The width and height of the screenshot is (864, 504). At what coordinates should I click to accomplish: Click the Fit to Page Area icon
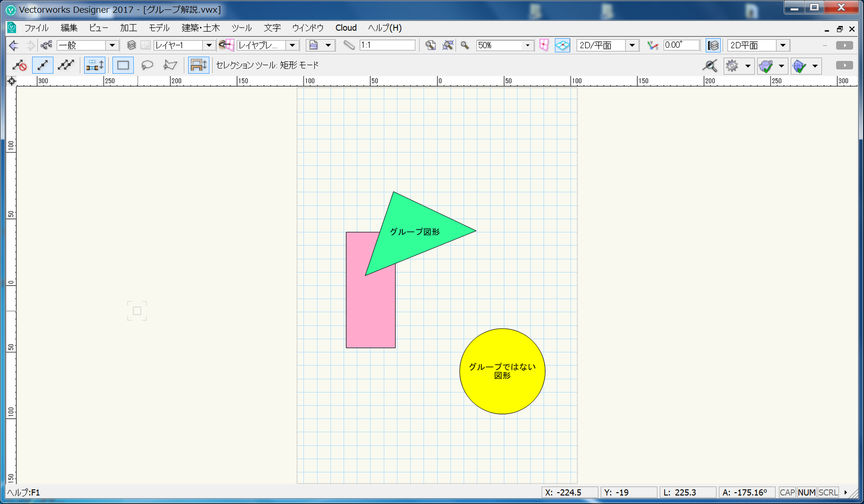tap(431, 45)
